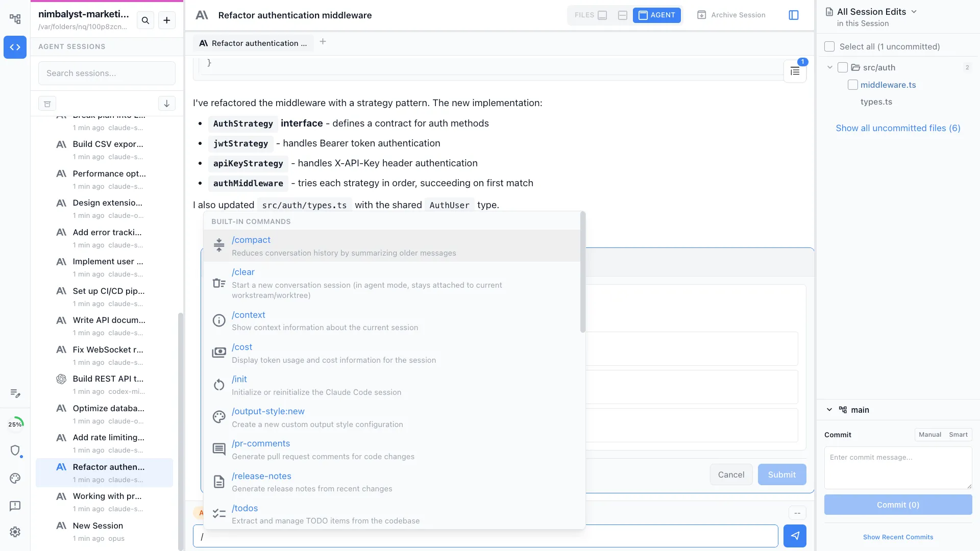Open the theme palette icon in sidebar
Viewport: 980px width, 551px height.
(15, 478)
